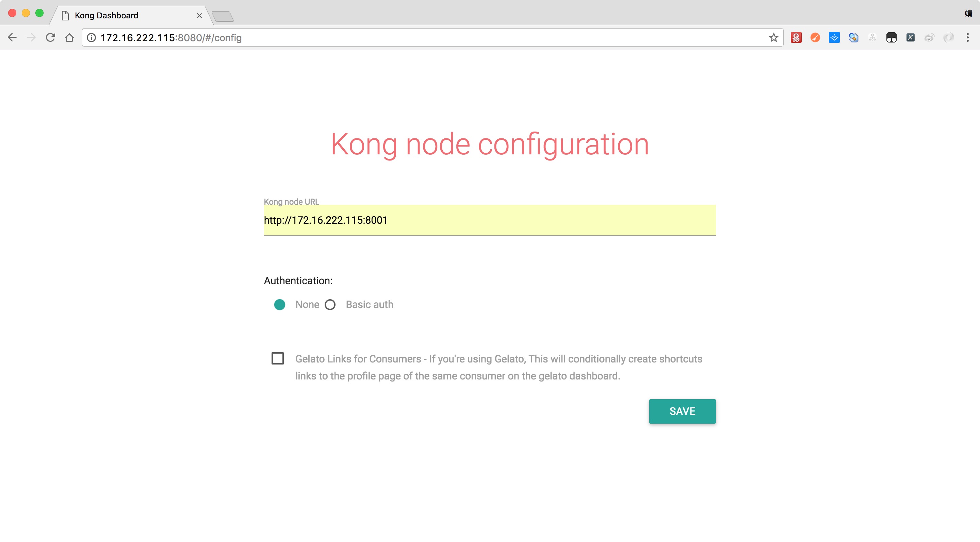This screenshot has width=980, height=542.
Task: Click the Gelato Links description text
Action: 499,367
